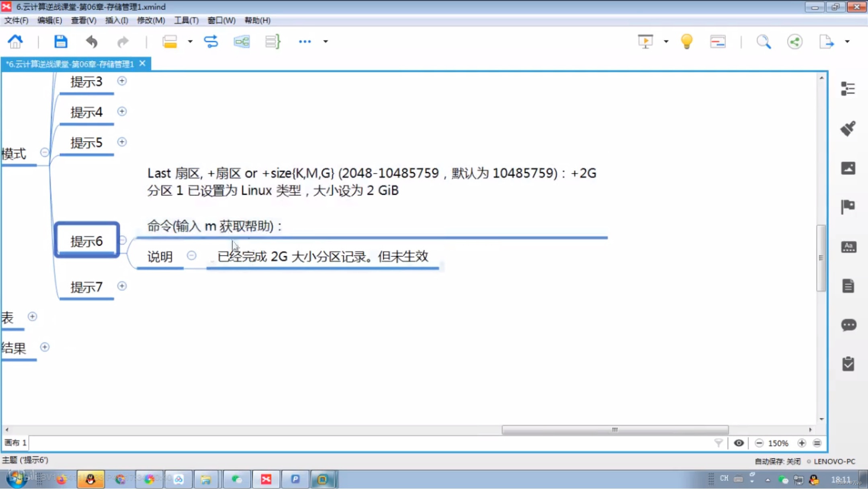Click 提示4 node to select it
This screenshot has width=868, height=489.
86,111
